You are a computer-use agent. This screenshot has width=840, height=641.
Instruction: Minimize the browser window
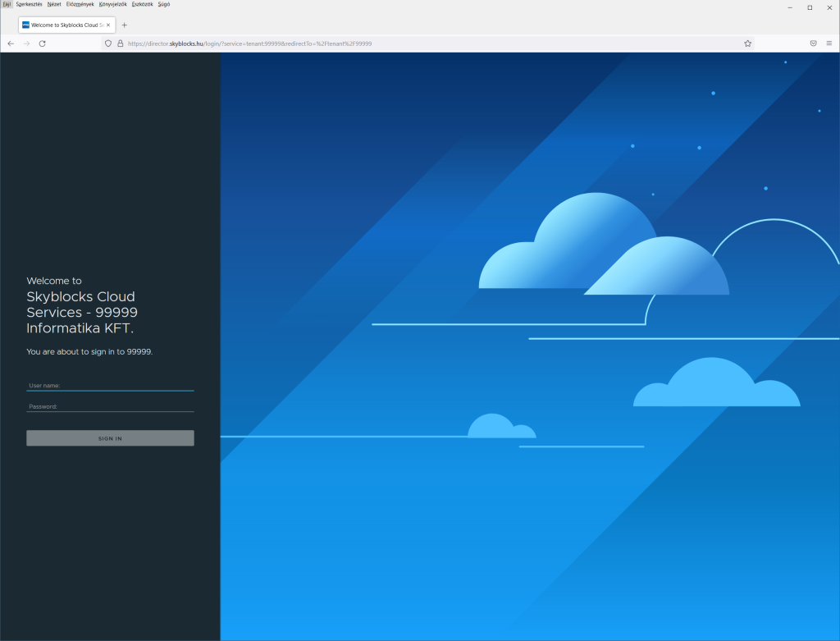click(790, 7)
